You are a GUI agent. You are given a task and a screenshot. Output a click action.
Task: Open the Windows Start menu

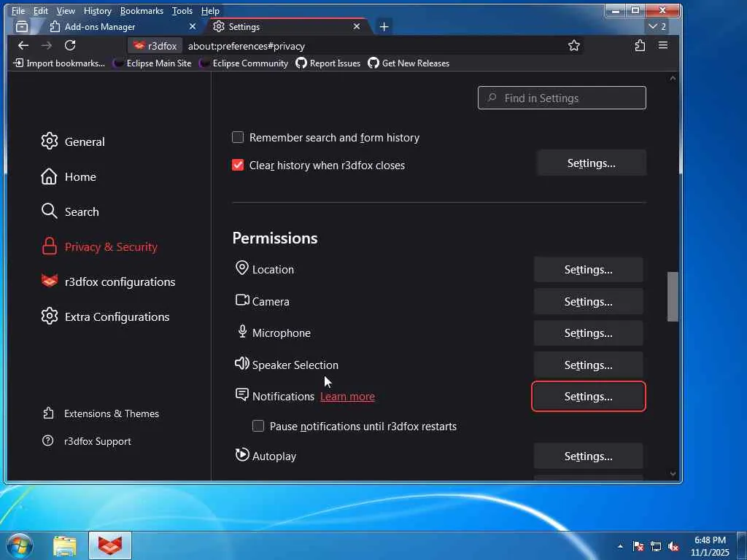pyautogui.click(x=20, y=545)
